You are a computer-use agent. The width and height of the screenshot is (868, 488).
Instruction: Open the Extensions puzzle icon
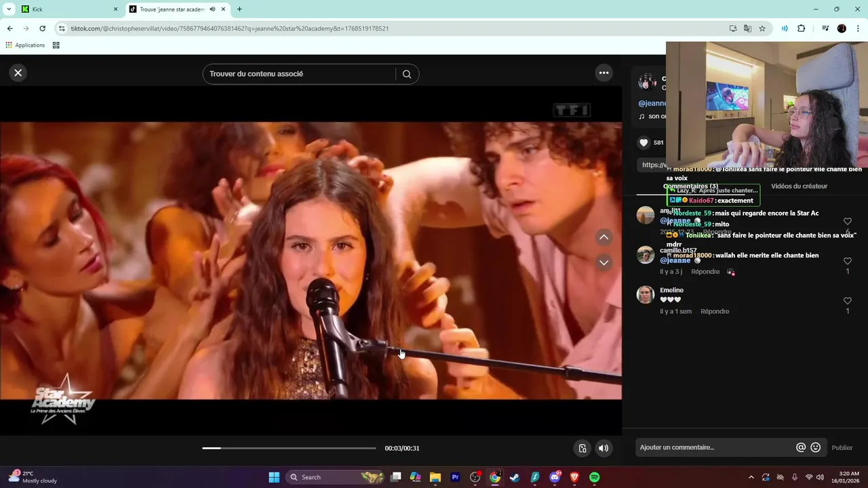[x=802, y=28]
